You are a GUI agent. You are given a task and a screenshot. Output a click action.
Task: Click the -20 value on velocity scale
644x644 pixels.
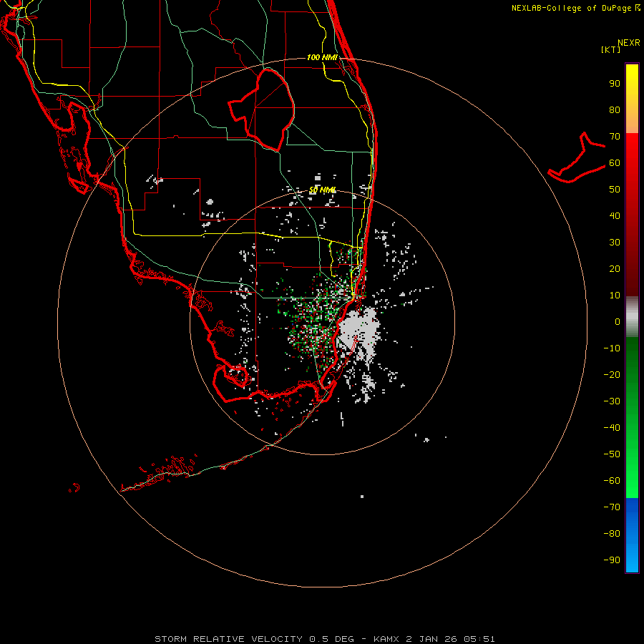click(x=612, y=375)
